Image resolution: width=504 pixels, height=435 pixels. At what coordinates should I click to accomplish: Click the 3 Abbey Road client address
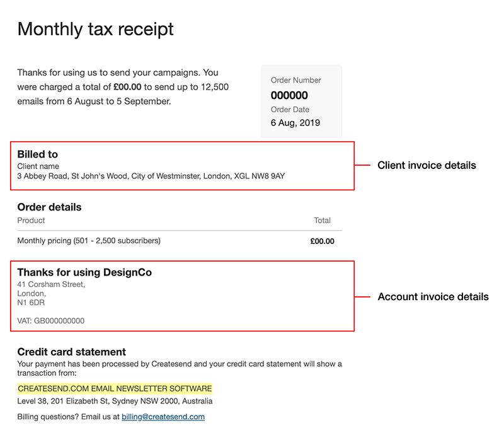(x=151, y=176)
